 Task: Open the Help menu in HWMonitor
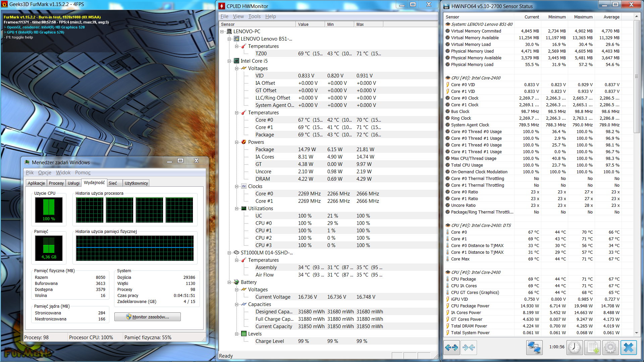[x=271, y=16]
